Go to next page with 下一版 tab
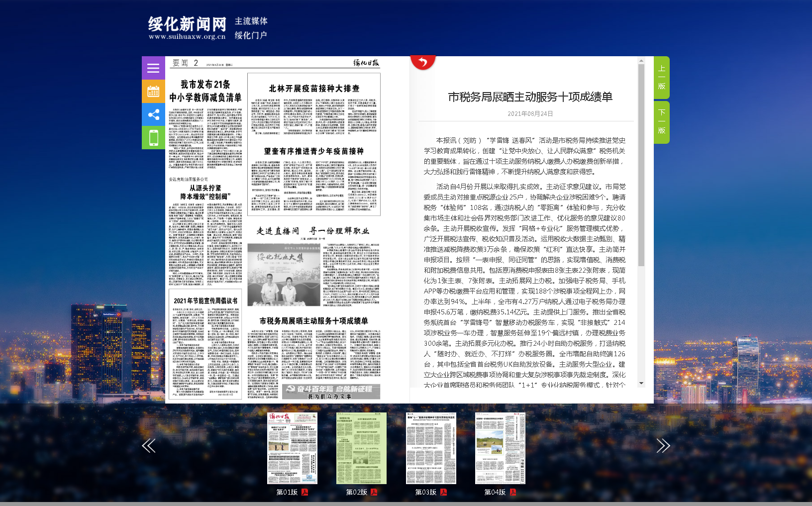Screen dimensions: 812x506 [661, 122]
